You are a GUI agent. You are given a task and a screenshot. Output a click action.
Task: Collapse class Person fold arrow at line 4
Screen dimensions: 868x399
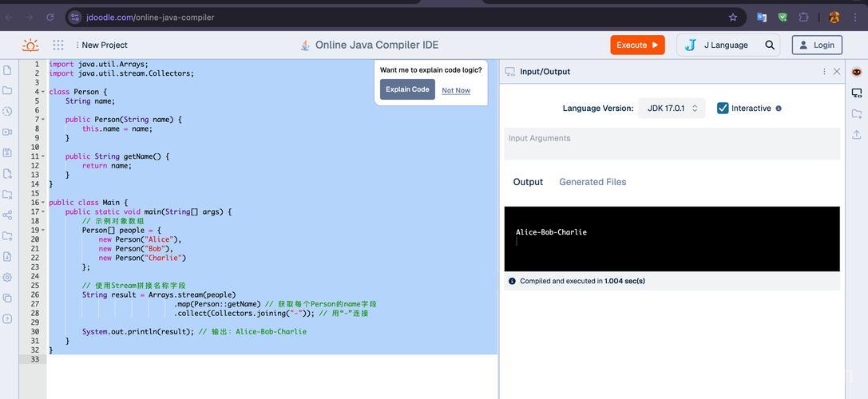point(43,92)
